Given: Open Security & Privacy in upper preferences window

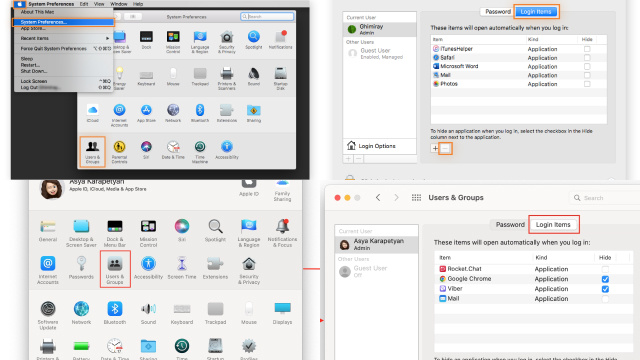Looking at the screenshot, I should click(227, 42).
